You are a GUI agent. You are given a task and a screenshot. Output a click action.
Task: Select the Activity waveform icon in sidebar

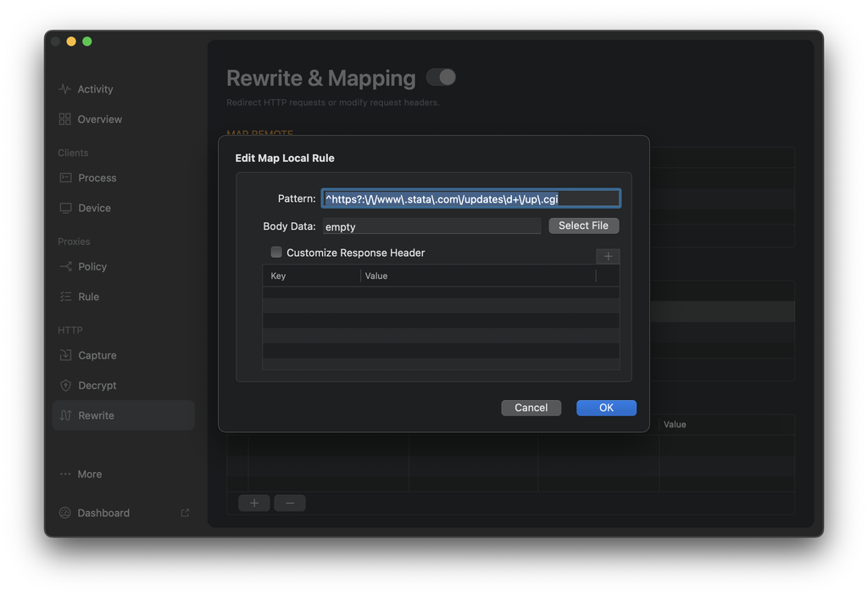(64, 89)
